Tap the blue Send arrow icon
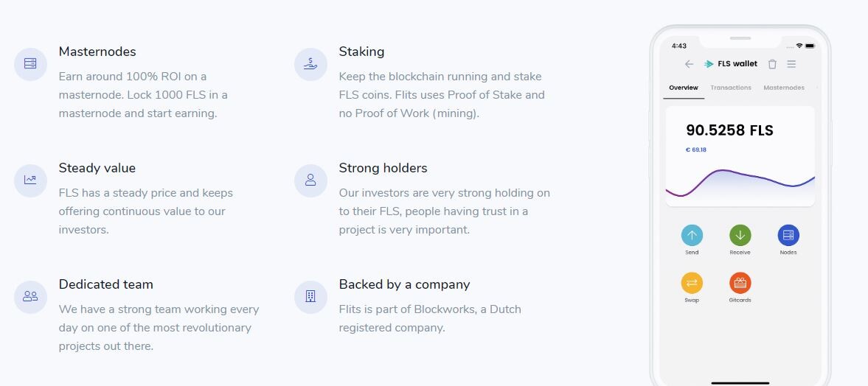This screenshot has width=868, height=386. pyautogui.click(x=692, y=235)
